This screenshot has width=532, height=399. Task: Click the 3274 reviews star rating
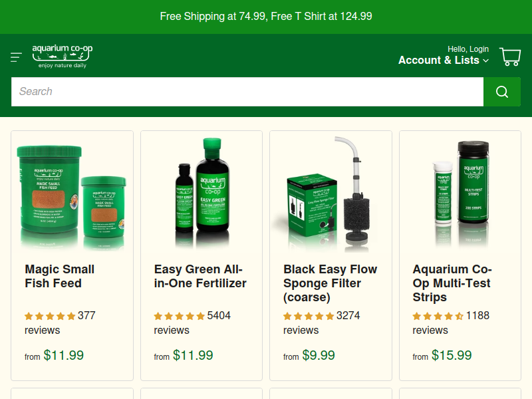pos(309,317)
